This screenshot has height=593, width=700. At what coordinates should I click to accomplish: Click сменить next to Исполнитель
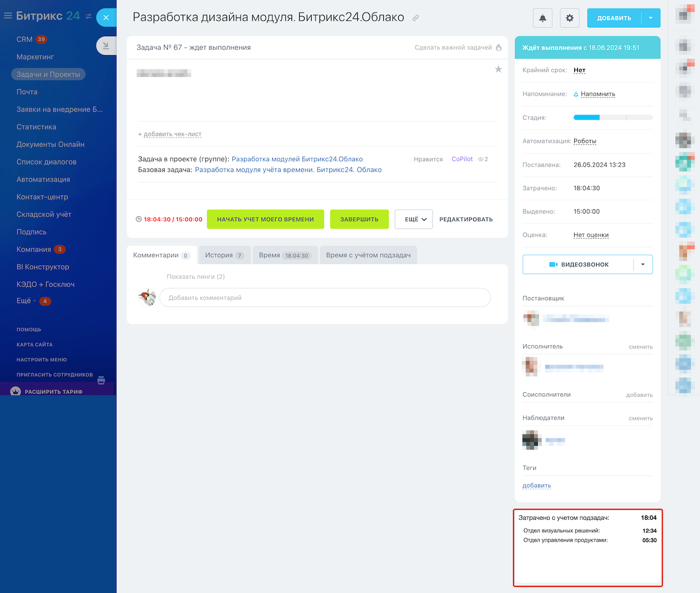(641, 347)
